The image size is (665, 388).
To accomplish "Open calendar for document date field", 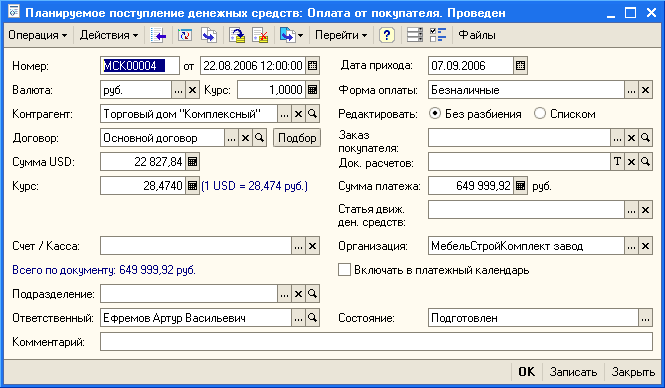I will pyautogui.click(x=313, y=66).
